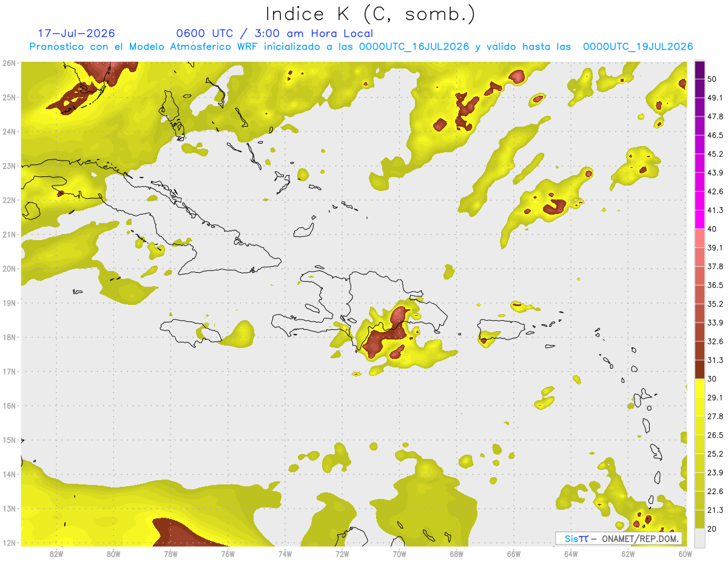728x562 pixels.
Task: Click the colorbar label "33.9"
Action: [715, 323]
